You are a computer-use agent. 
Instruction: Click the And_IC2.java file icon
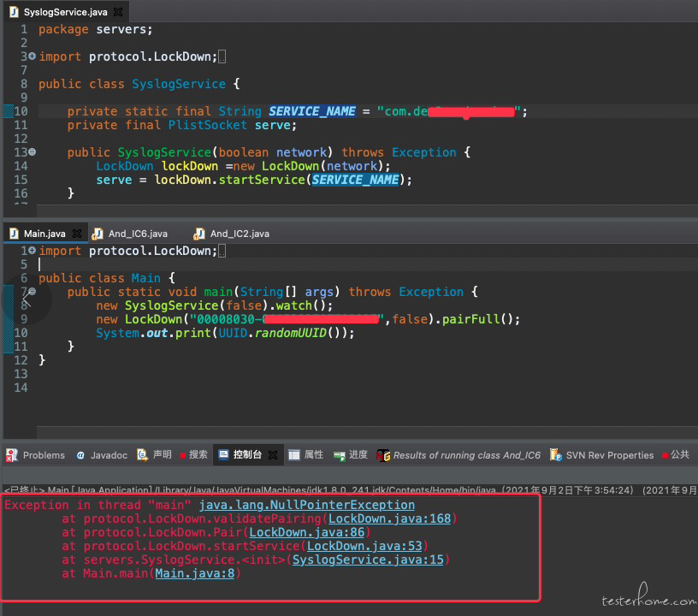point(199,234)
